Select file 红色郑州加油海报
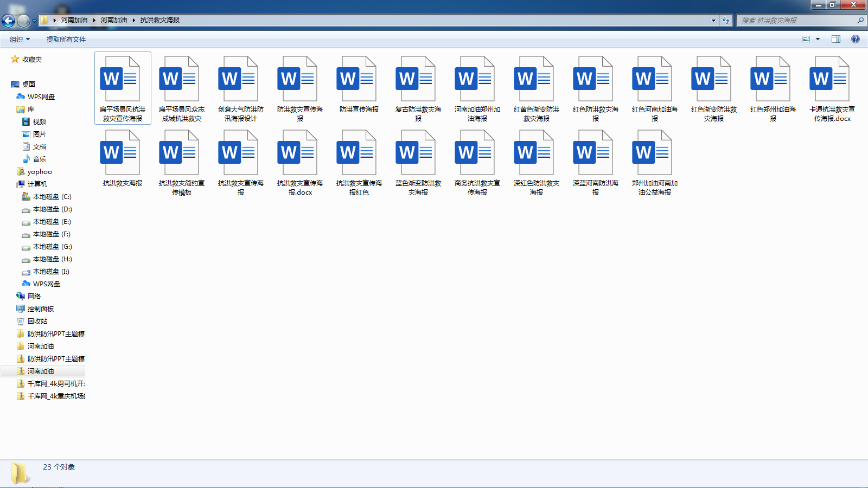 tap(773, 88)
